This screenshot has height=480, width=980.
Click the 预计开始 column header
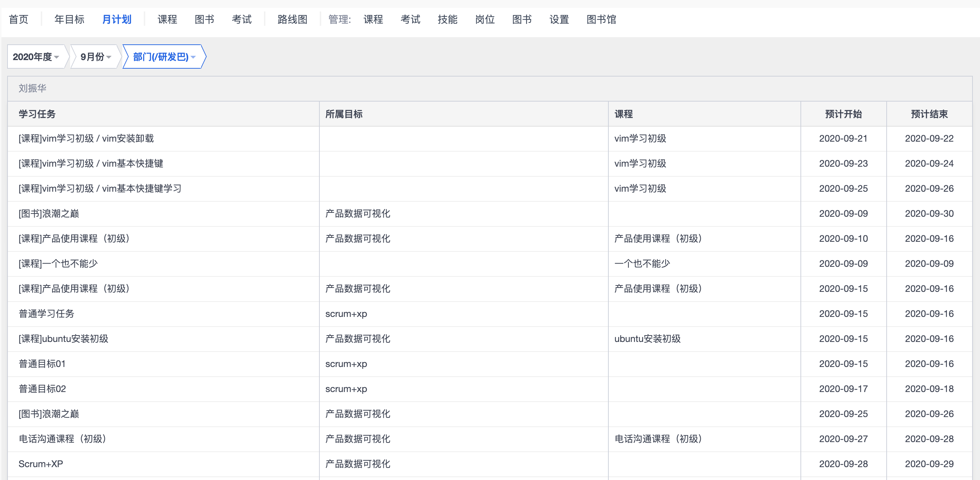point(843,114)
